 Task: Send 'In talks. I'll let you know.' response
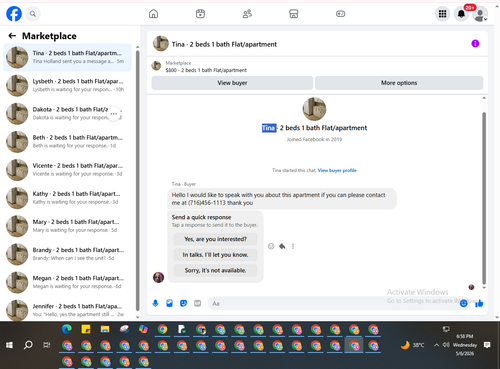coord(215,255)
